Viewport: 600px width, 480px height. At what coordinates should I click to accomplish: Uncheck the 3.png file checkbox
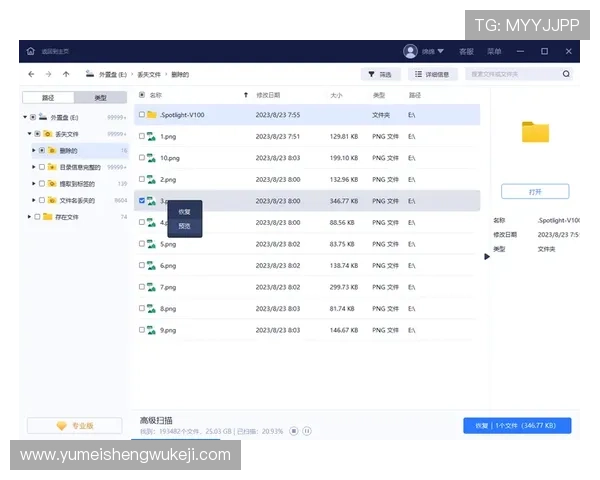pos(142,201)
